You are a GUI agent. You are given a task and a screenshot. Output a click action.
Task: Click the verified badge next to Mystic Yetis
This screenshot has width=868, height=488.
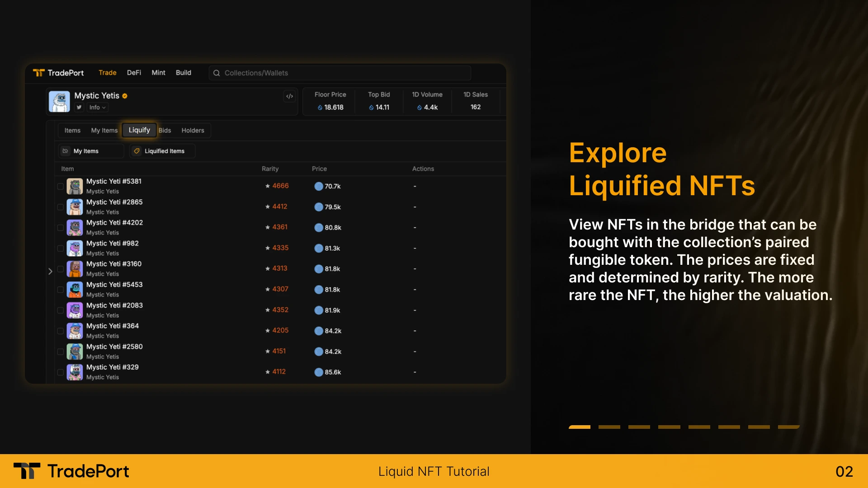point(125,96)
